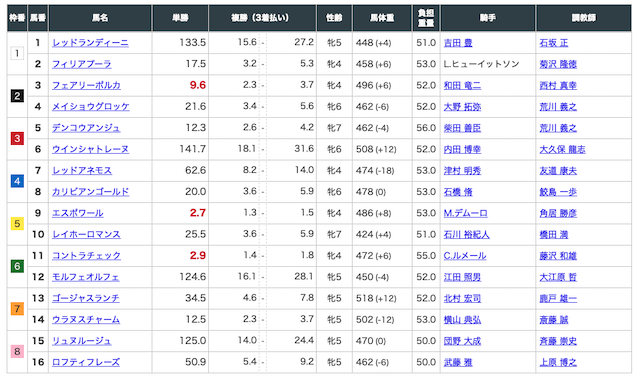This screenshot has width=640, height=382.
Task: Click the black frame number 2 badge
Action: [17, 96]
